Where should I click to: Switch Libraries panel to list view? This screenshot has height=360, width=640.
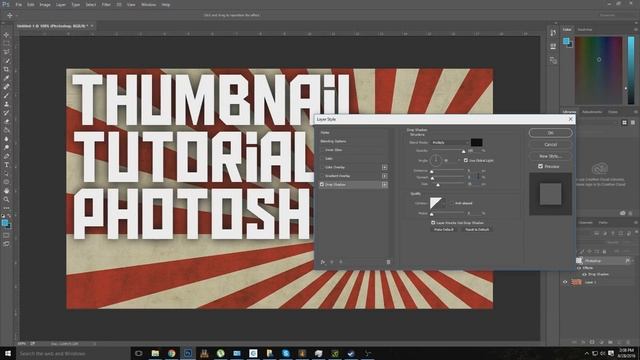[633, 122]
